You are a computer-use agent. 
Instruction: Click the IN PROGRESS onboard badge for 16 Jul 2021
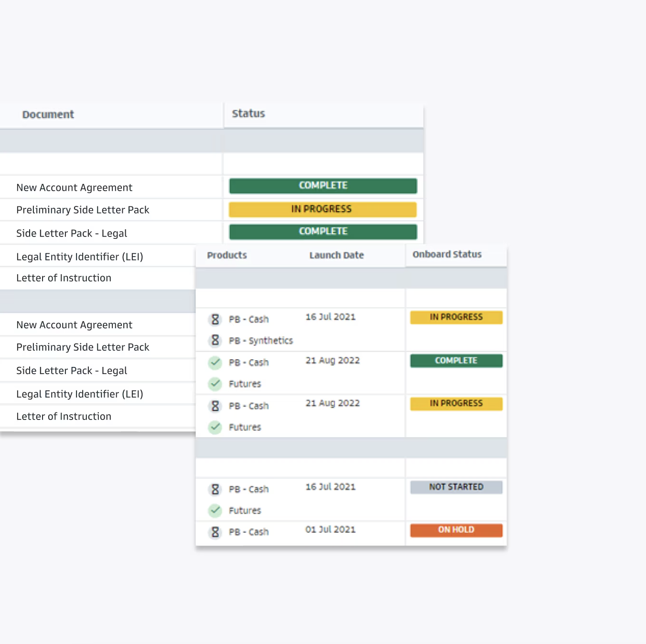pyautogui.click(x=456, y=317)
